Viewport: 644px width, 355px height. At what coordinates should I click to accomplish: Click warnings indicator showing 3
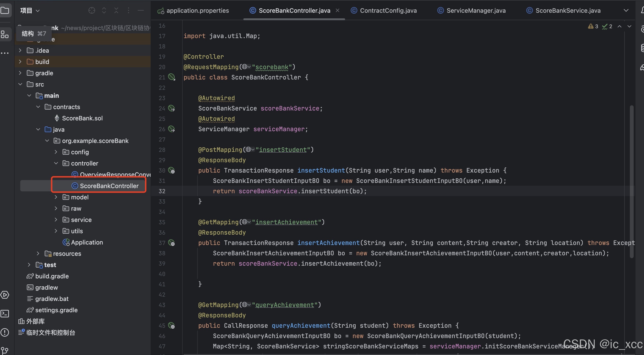pyautogui.click(x=593, y=27)
